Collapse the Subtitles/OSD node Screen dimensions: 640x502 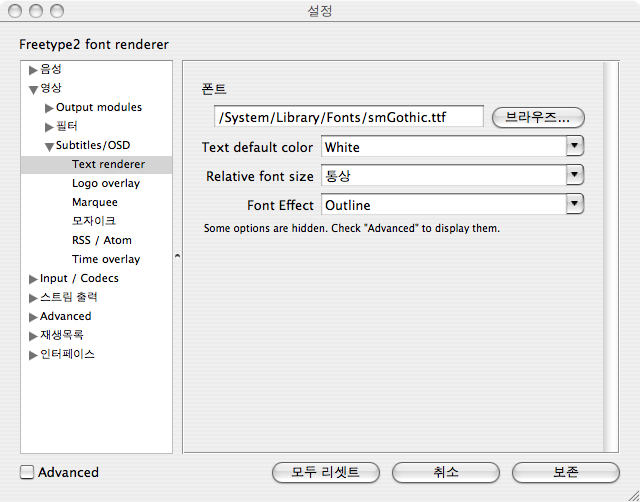[x=49, y=147]
